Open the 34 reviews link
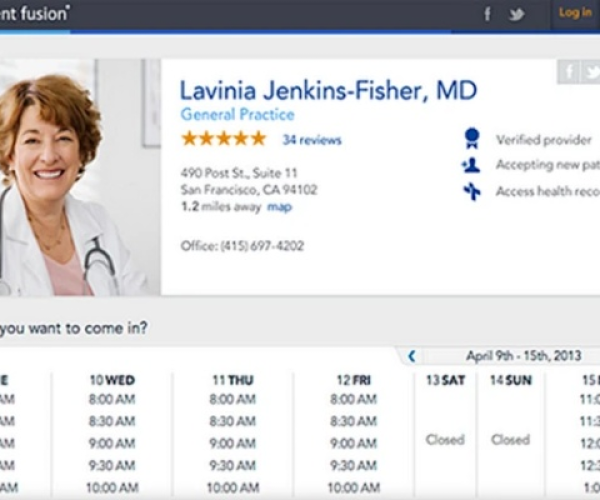600x500 pixels. tap(311, 140)
